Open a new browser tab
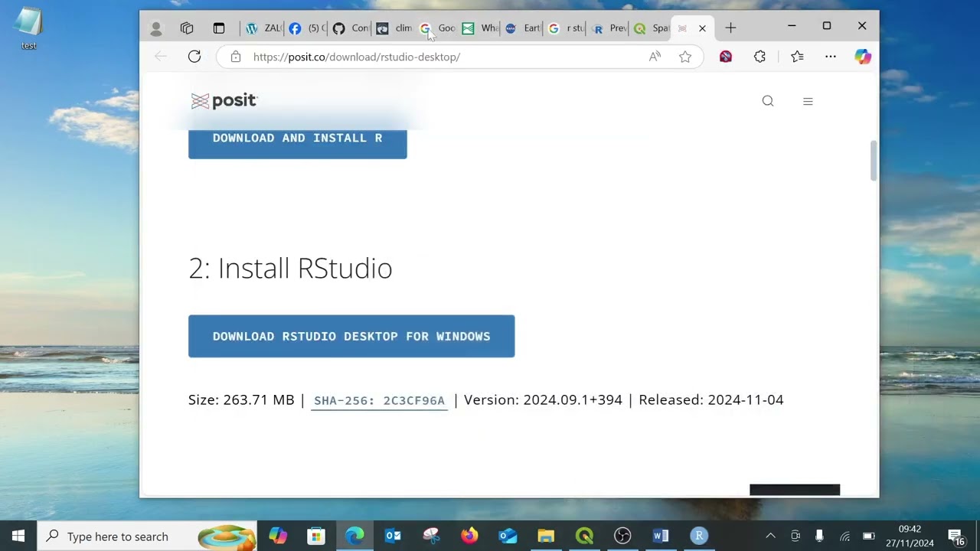Screen dimensions: 980x551 [x=730, y=28]
